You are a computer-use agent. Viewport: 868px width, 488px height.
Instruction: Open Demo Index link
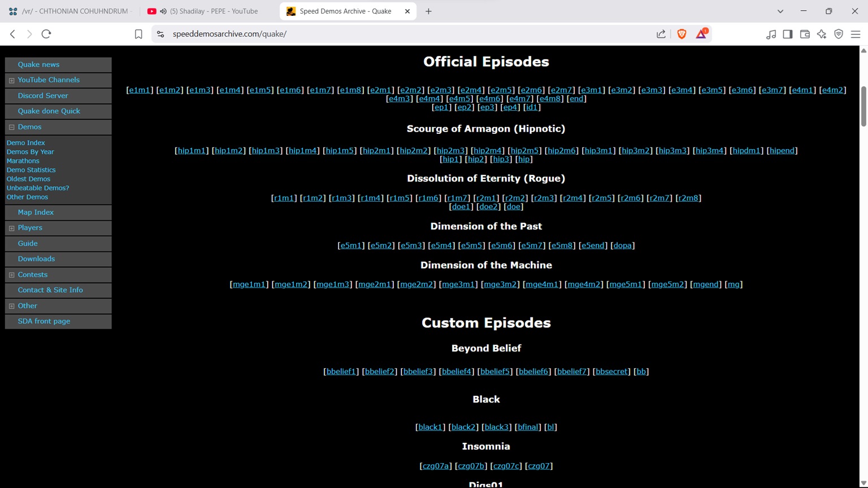coord(25,143)
